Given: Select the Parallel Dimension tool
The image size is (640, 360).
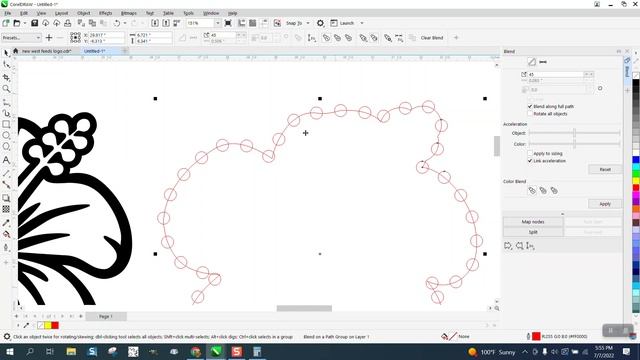Looking at the screenshot, I should click(6, 173).
